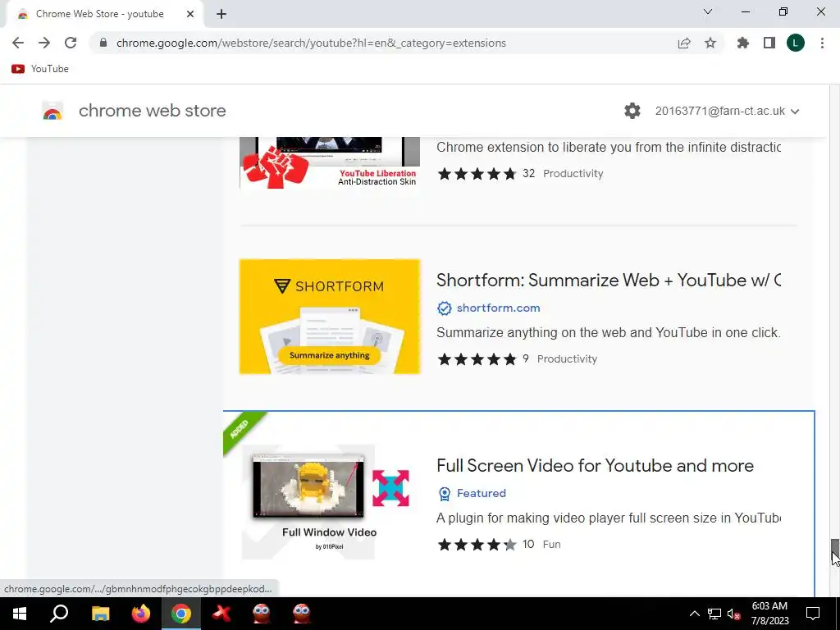Open Chrome's three-dot menu
The width and height of the screenshot is (840, 630).
tap(822, 43)
